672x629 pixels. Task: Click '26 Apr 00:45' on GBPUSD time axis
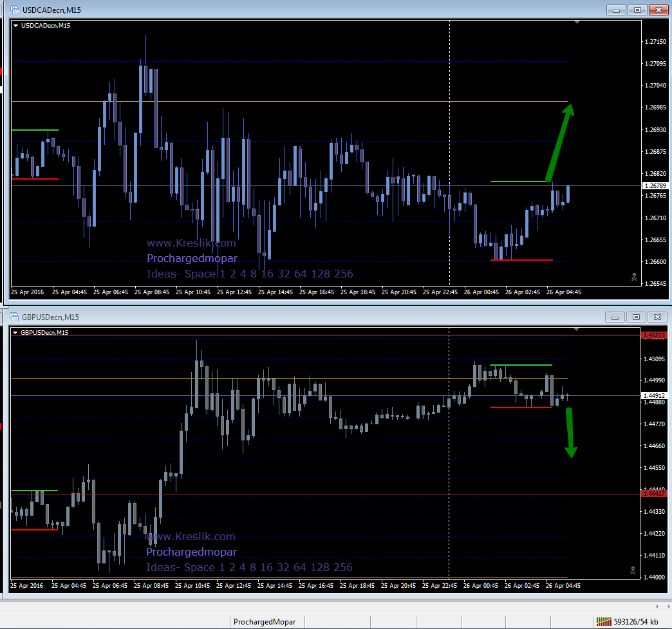pos(480,585)
